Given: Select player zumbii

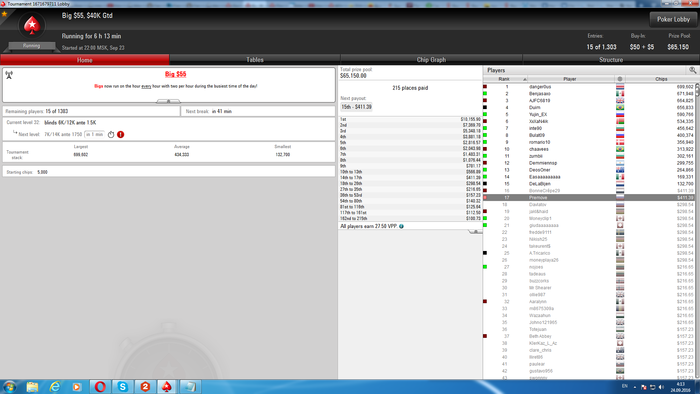Looking at the screenshot, I should click(589, 156).
